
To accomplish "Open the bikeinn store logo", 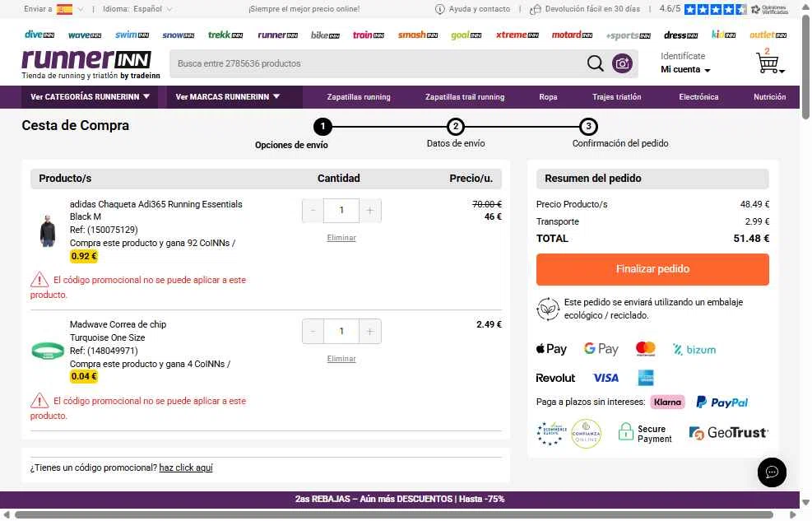I will pos(325,35).
